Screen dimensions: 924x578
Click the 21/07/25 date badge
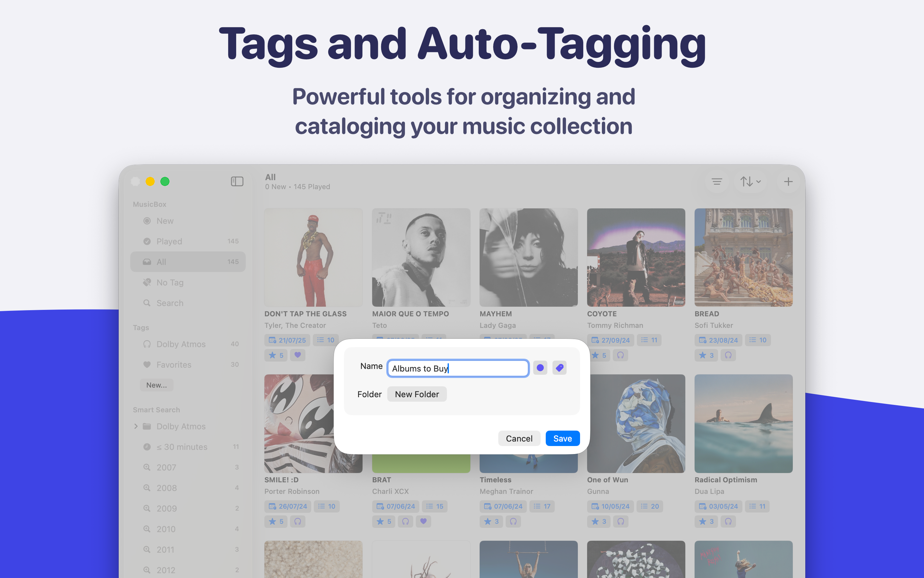point(287,340)
